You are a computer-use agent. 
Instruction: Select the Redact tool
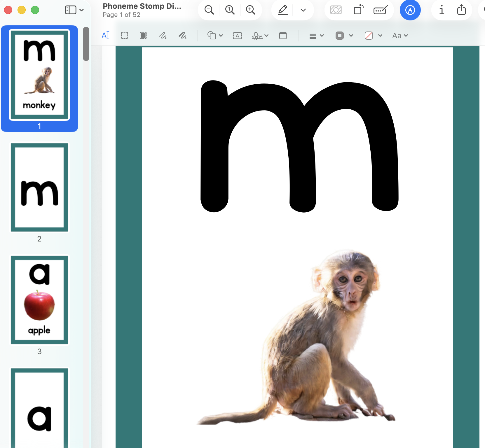[143, 36]
